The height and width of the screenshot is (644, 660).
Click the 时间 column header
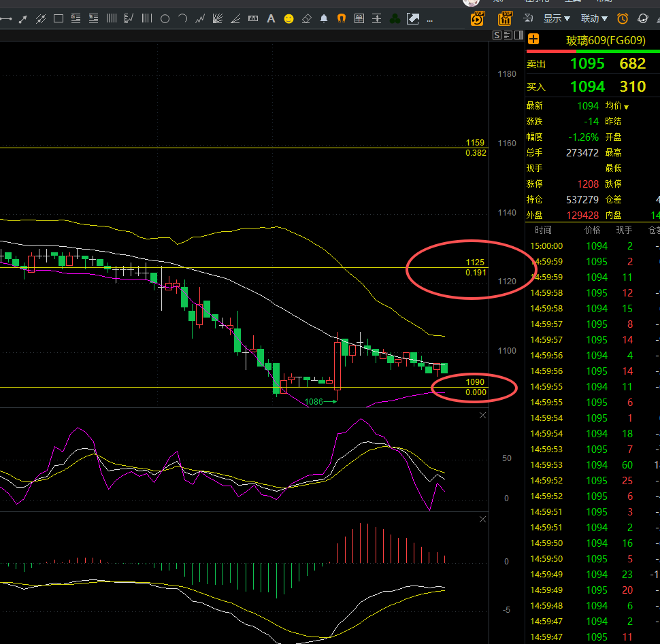click(x=543, y=230)
